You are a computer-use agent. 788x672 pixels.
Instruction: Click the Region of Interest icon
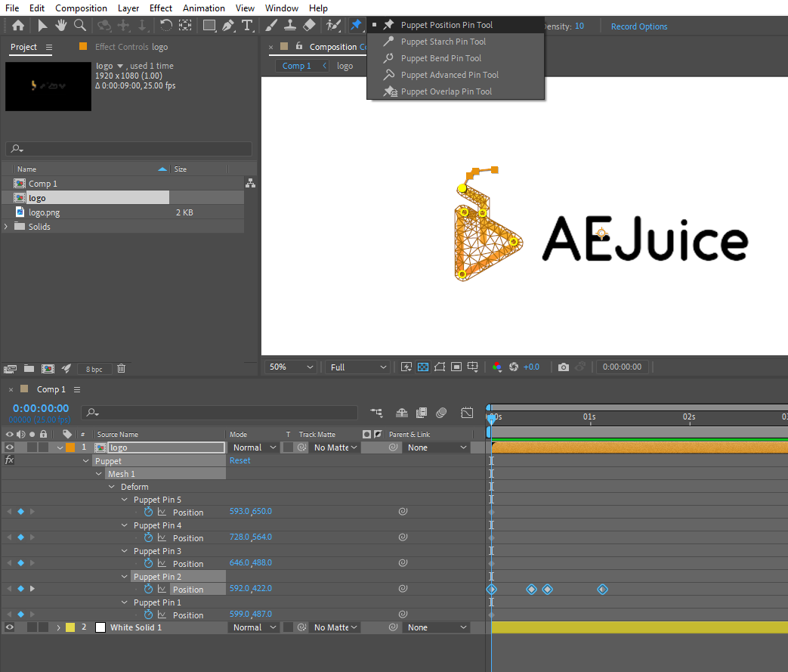[456, 367]
